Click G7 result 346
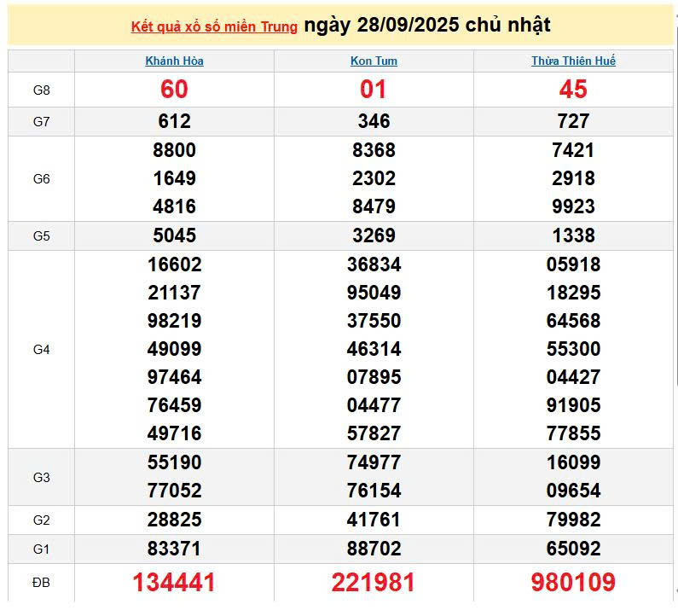The image size is (678, 616). 374,121
